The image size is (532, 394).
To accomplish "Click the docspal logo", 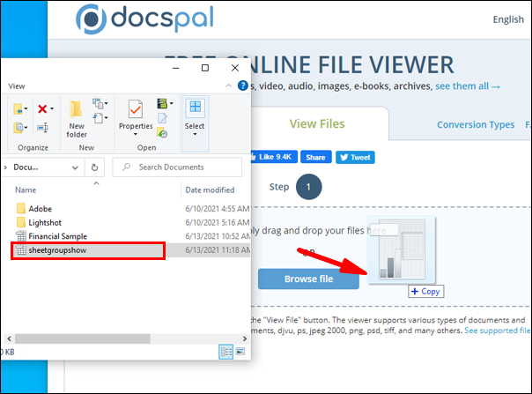I will [144, 19].
